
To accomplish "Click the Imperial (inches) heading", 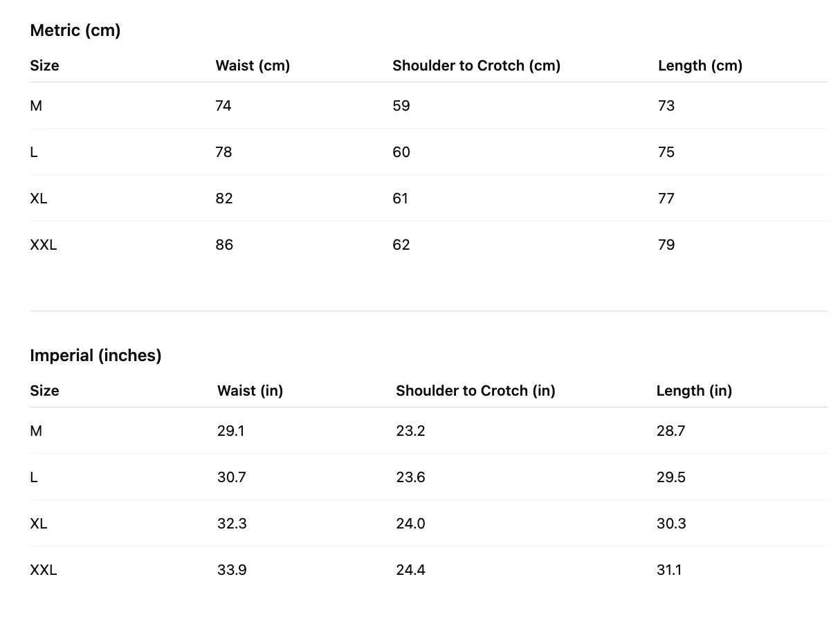I will 95,356.
